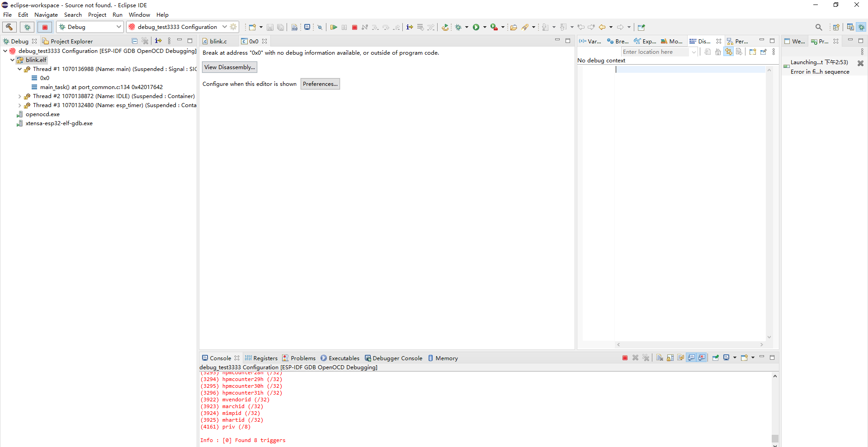This screenshot has width=868, height=447.
Task: Switch to the Modules tab
Action: (x=672, y=41)
